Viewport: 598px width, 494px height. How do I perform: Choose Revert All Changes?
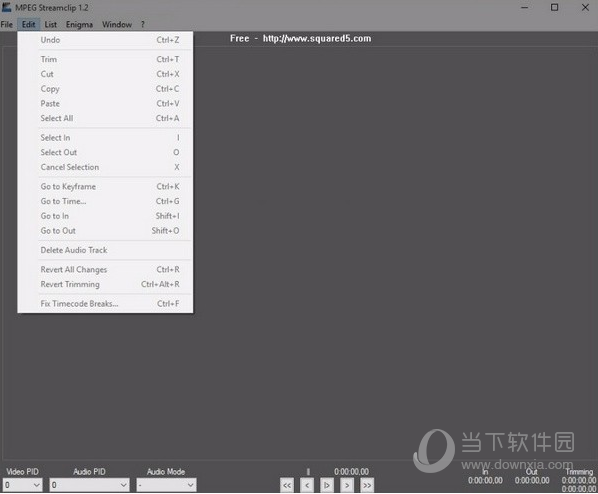[x=105, y=270]
